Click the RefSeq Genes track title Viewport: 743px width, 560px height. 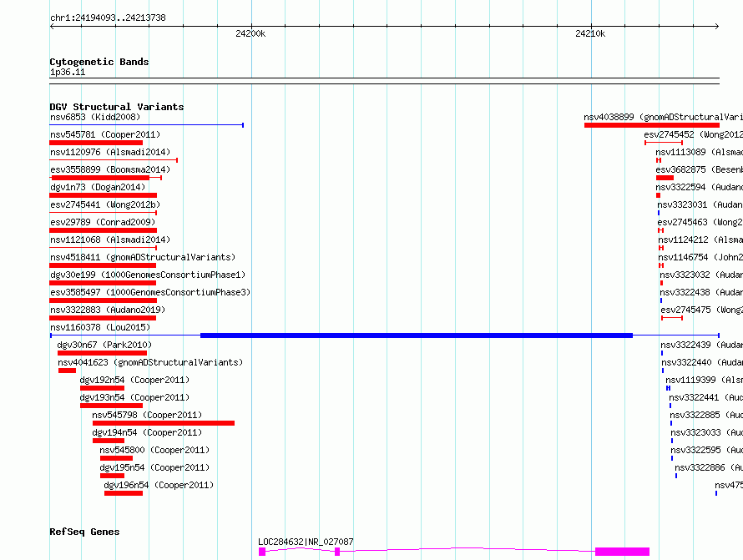(x=84, y=532)
